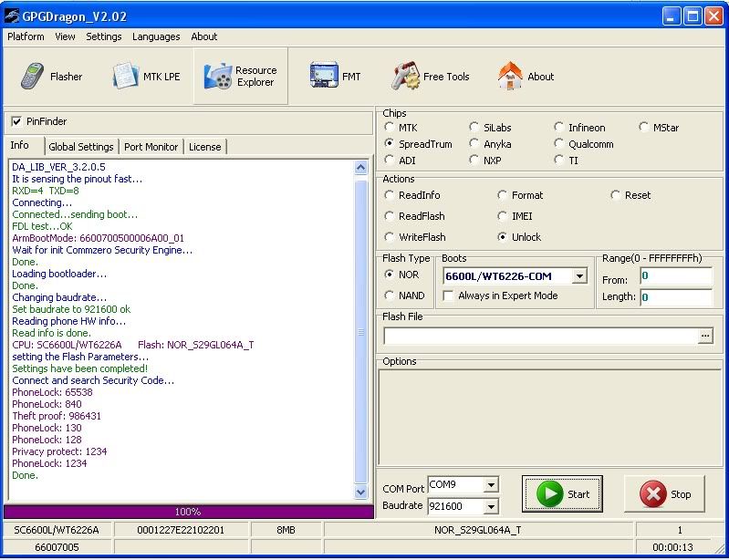Image resolution: width=729 pixels, height=560 pixels.
Task: Choose the Reset action
Action: (x=615, y=195)
